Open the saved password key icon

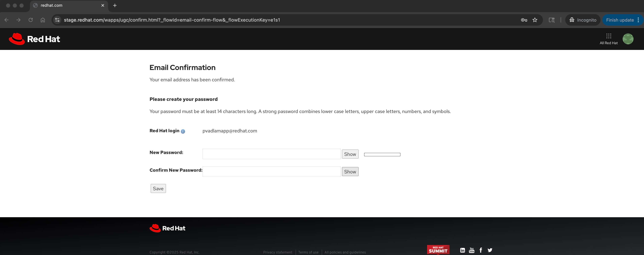pos(524,20)
